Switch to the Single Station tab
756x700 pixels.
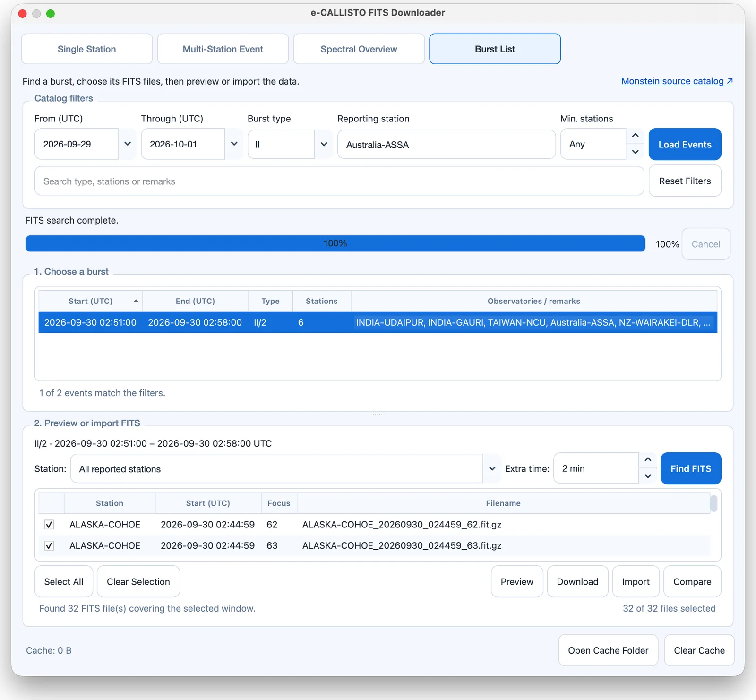[x=87, y=49]
